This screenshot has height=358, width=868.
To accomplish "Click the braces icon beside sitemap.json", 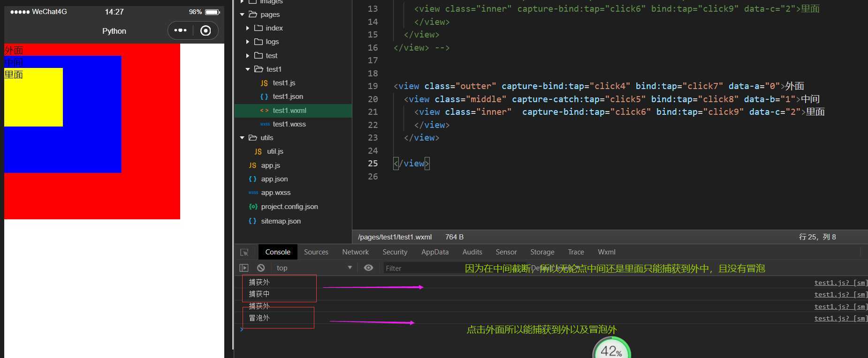I will pyautogui.click(x=252, y=221).
